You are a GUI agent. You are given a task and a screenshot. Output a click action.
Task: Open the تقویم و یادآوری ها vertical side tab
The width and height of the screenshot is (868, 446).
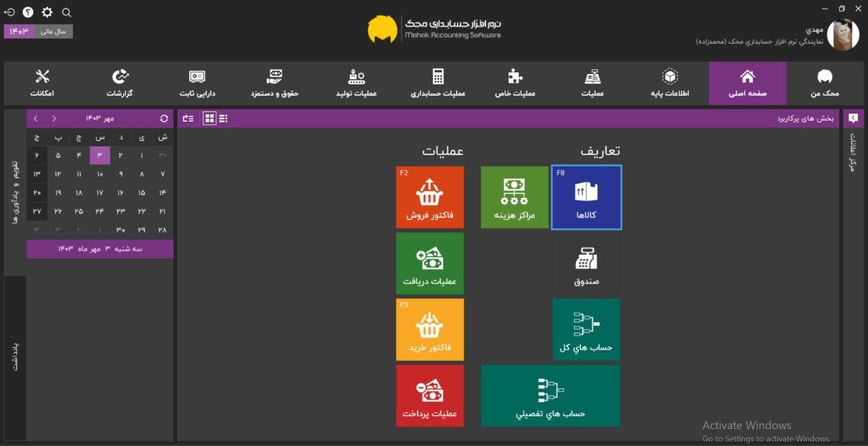click(x=15, y=192)
